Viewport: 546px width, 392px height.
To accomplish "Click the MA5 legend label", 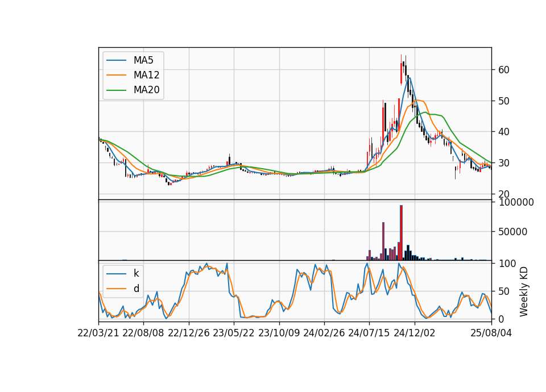I will (143, 60).
